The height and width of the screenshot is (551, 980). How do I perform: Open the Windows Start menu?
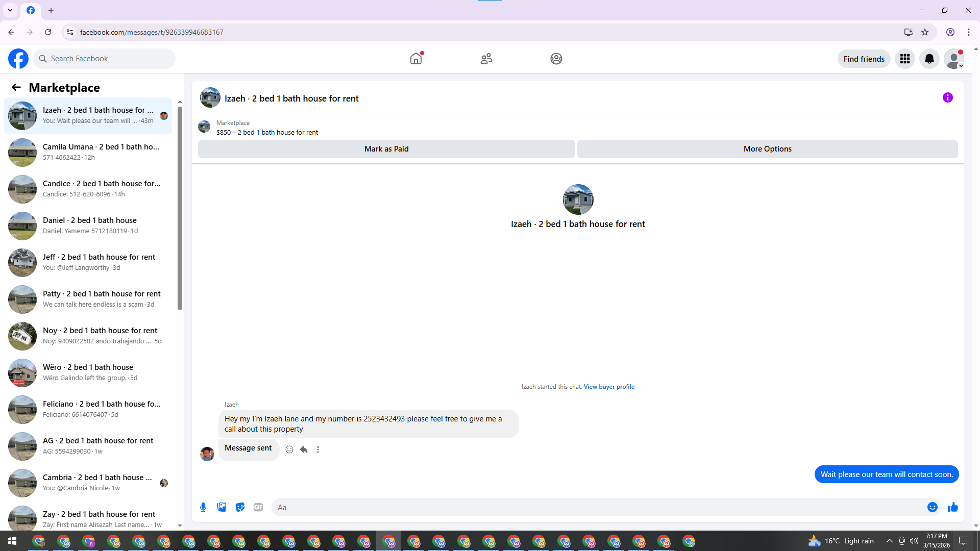(12, 541)
